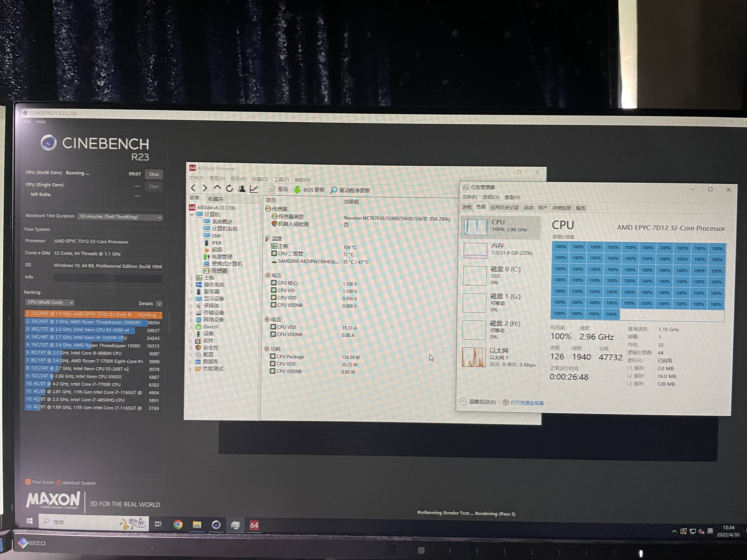The width and height of the screenshot is (747, 560).
Task: Click the AIDA64 user profile toolbar icon
Action: pyautogui.click(x=242, y=189)
